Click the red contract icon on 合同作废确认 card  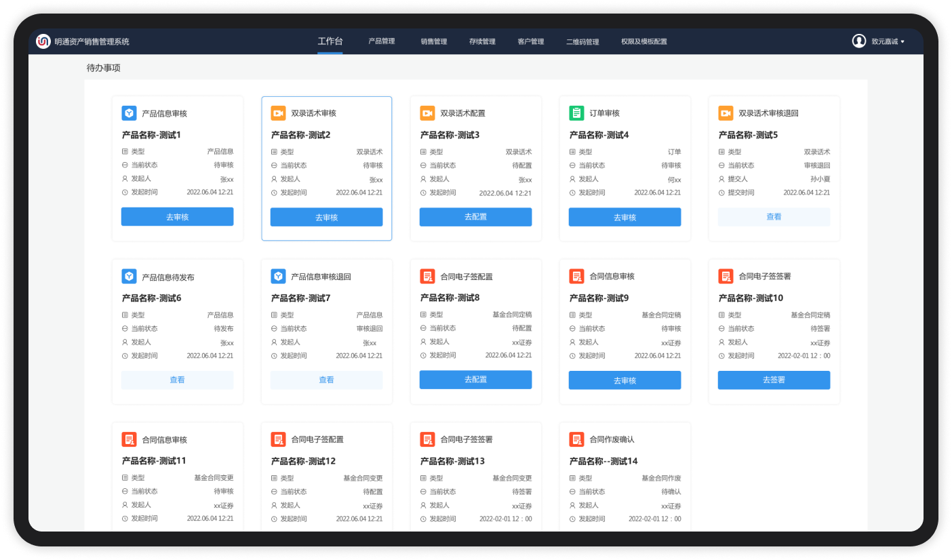(x=576, y=439)
